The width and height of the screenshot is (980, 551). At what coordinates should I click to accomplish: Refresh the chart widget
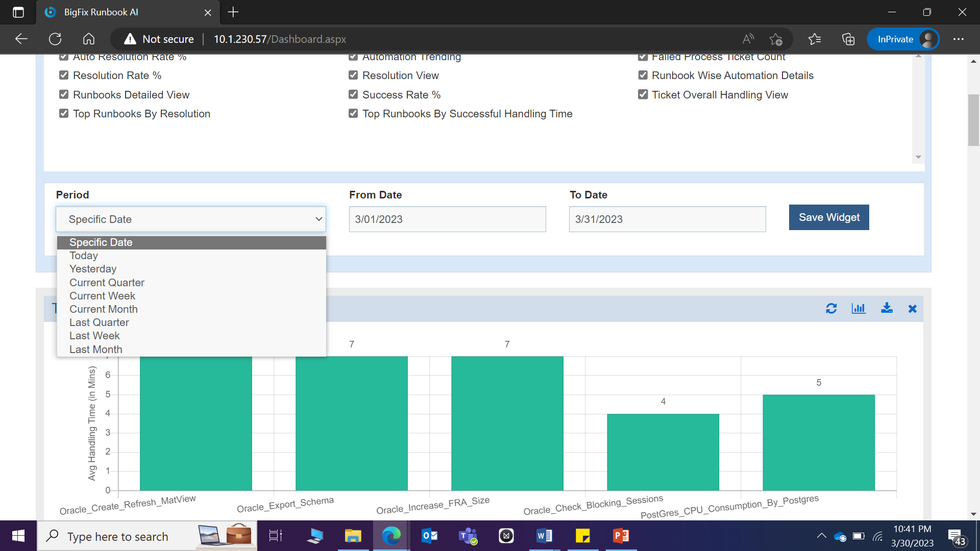pyautogui.click(x=831, y=309)
